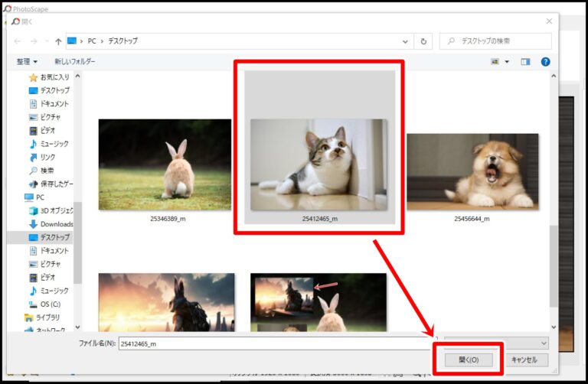Click filename label 25456644_m
This screenshot has height=384, width=588.
472,219
